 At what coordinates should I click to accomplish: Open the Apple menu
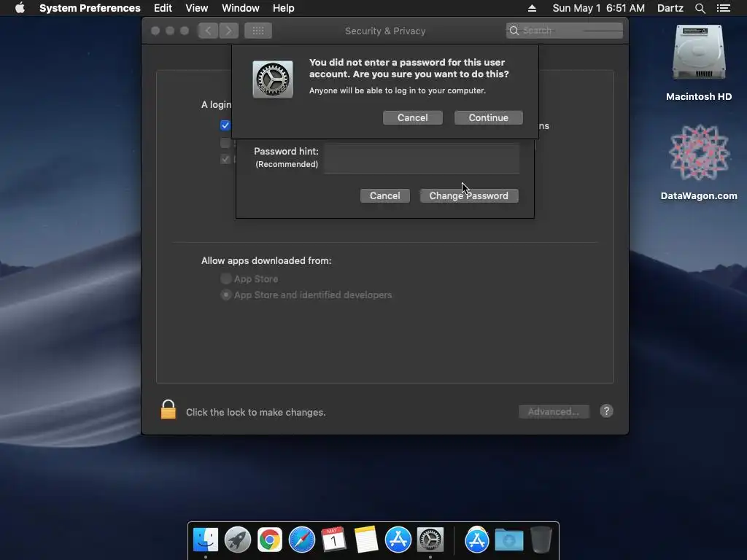[20, 8]
